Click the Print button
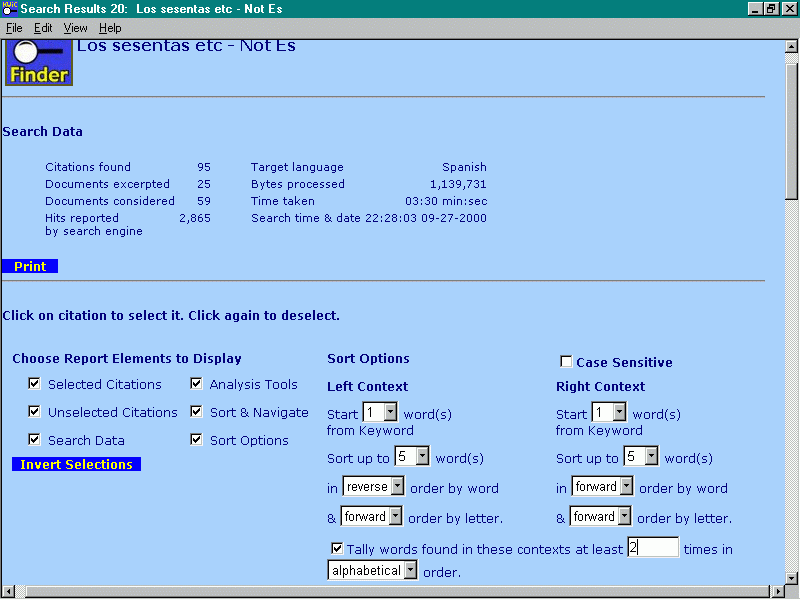The height and width of the screenshot is (600, 800). click(30, 266)
